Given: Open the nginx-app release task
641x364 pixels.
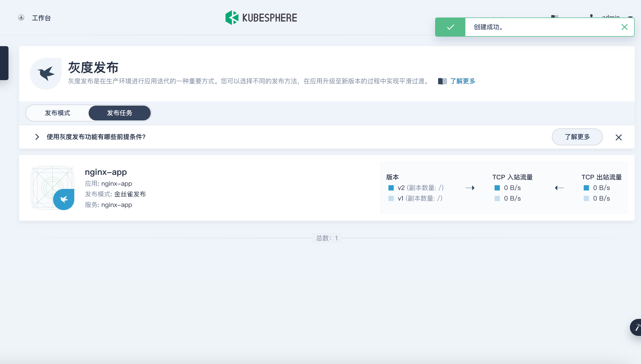Looking at the screenshot, I should coord(106,172).
